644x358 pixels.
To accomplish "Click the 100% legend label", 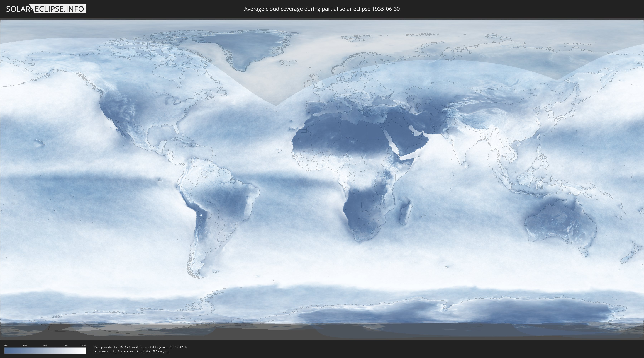I will point(83,345).
